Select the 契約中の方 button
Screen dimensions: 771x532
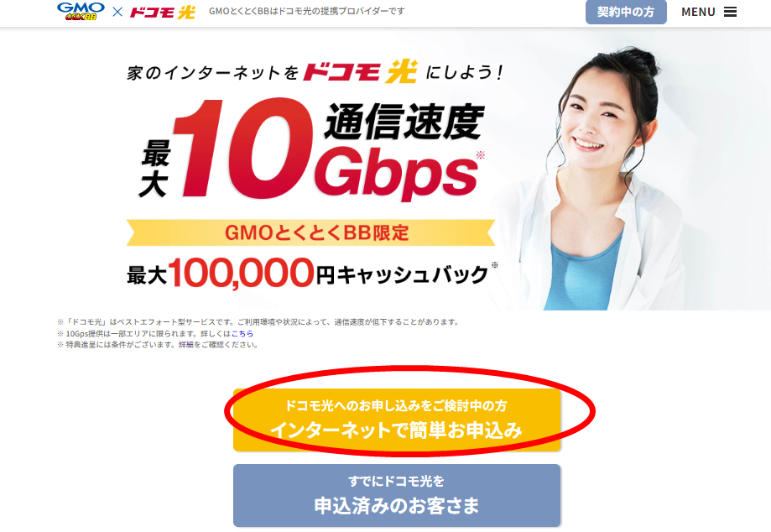click(626, 12)
